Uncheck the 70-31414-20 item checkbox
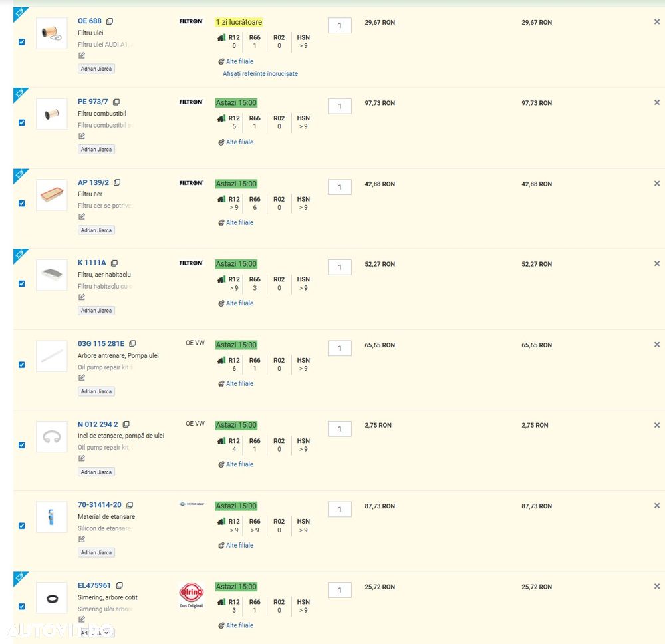 [x=22, y=526]
